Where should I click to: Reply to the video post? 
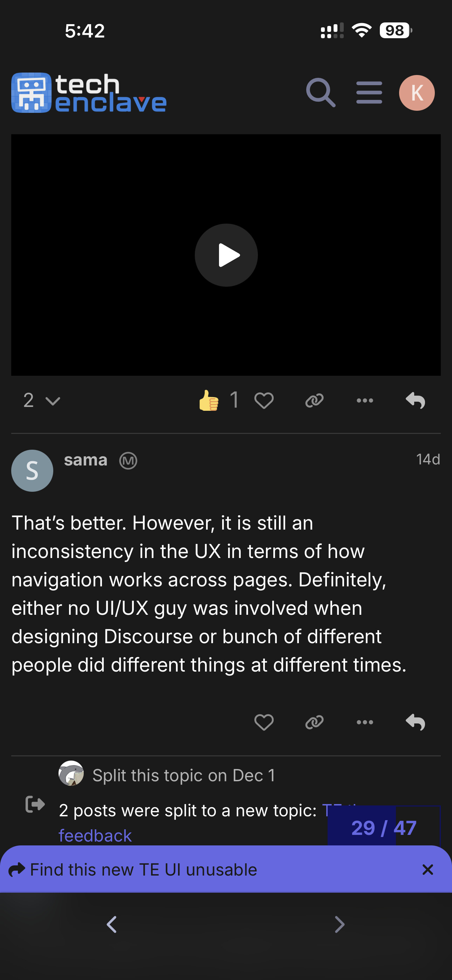(415, 401)
